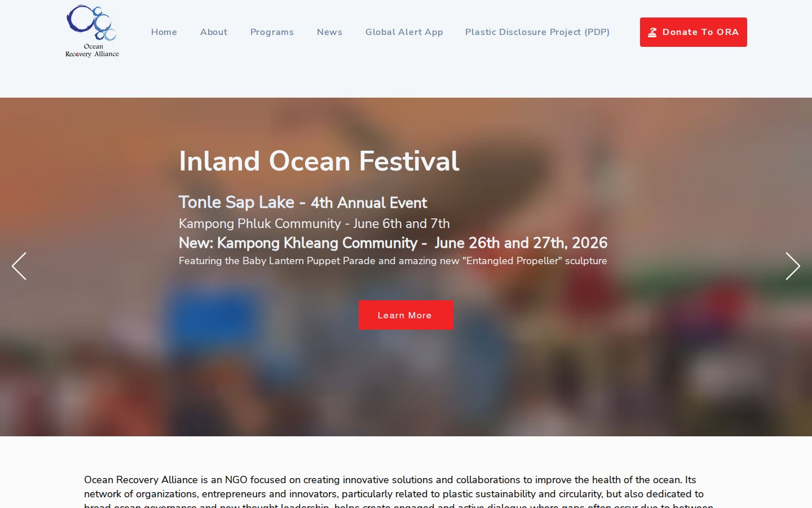The width and height of the screenshot is (812, 508).
Task: Open the About menu item
Action: (214, 32)
